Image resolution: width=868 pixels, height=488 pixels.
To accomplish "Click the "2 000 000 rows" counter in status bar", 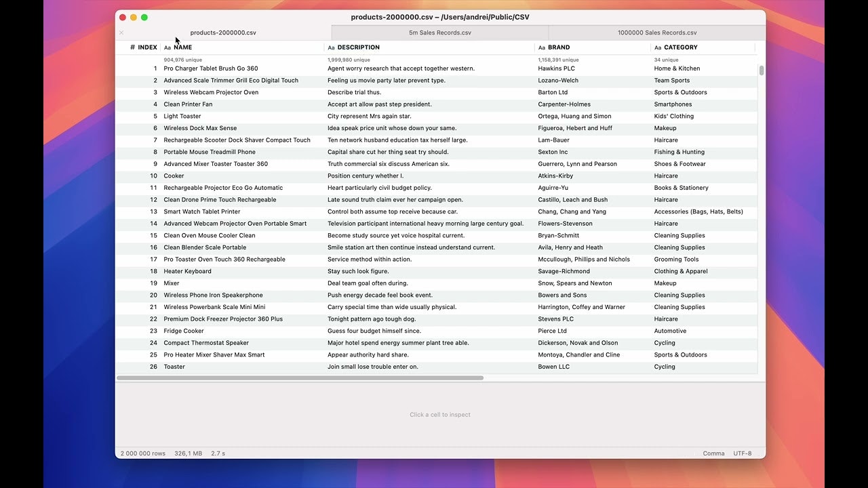I will [x=142, y=453].
